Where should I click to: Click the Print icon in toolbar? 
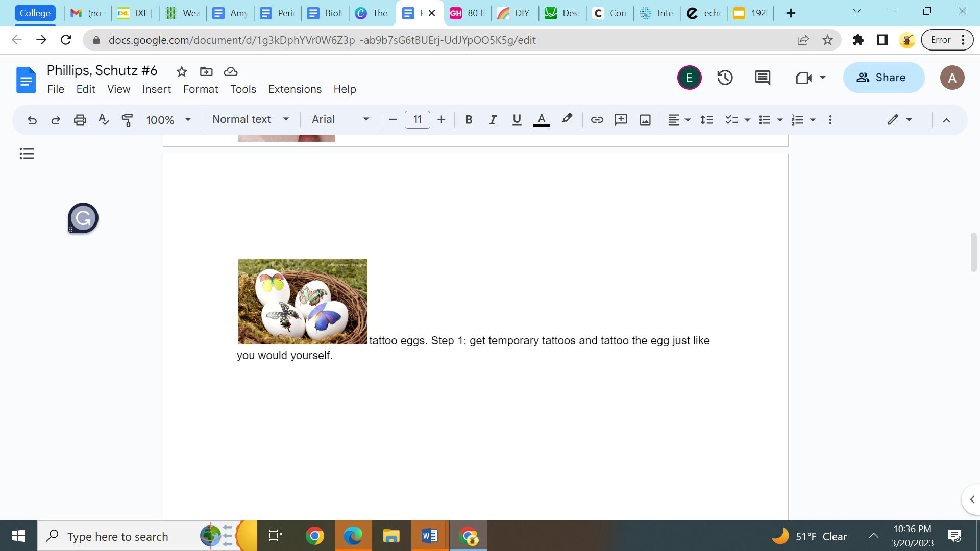tap(80, 120)
